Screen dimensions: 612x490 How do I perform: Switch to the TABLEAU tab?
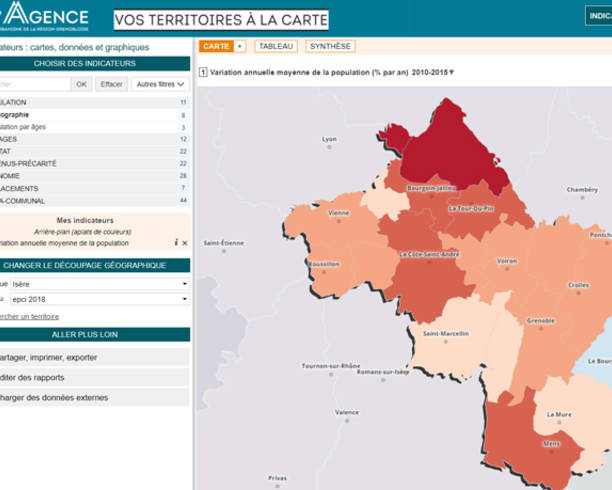(276, 46)
